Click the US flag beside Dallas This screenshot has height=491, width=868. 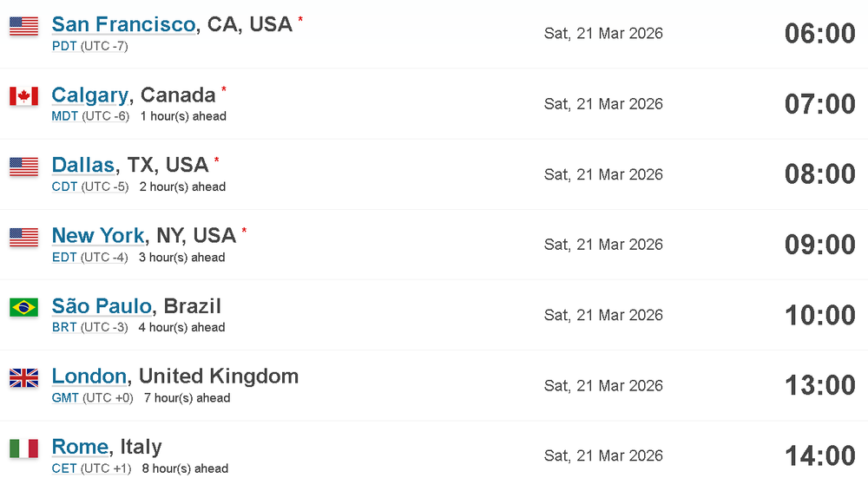click(x=23, y=167)
